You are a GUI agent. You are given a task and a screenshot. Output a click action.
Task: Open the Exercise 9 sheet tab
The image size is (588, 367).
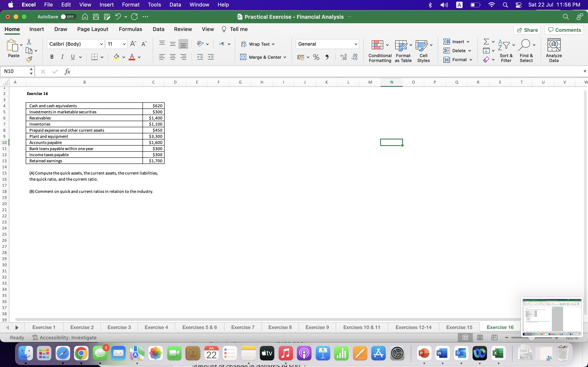(x=317, y=327)
